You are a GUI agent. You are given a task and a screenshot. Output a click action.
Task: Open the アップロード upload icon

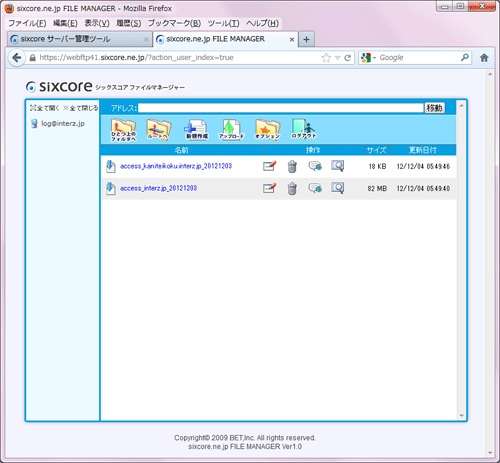click(231, 130)
